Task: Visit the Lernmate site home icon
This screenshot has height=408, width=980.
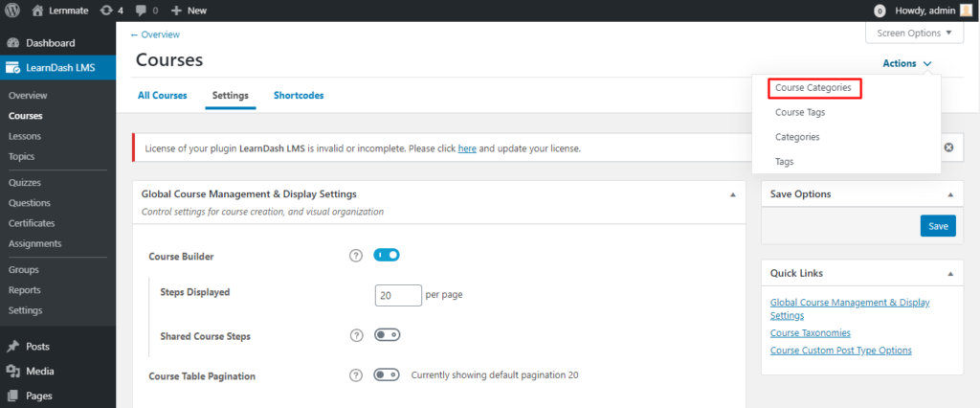Action: click(38, 11)
